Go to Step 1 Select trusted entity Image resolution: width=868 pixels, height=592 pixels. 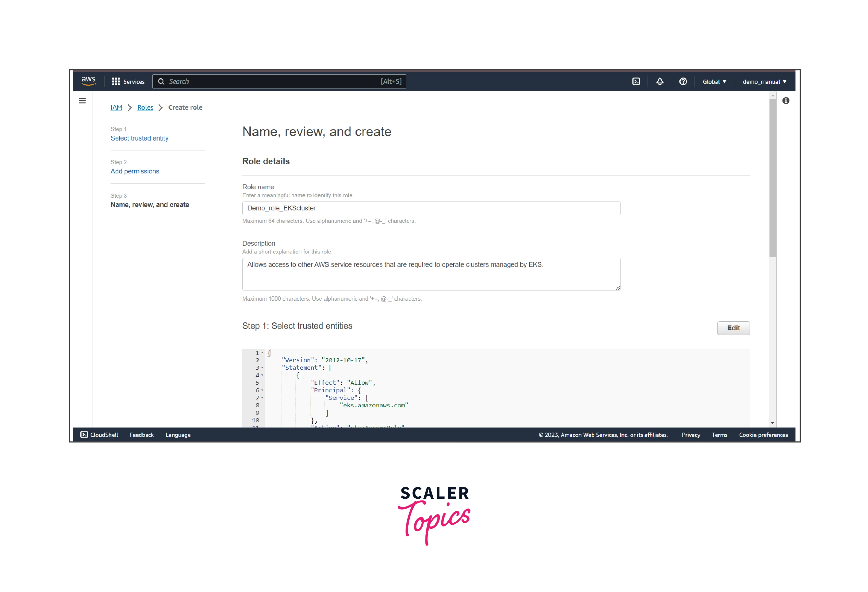pyautogui.click(x=139, y=138)
